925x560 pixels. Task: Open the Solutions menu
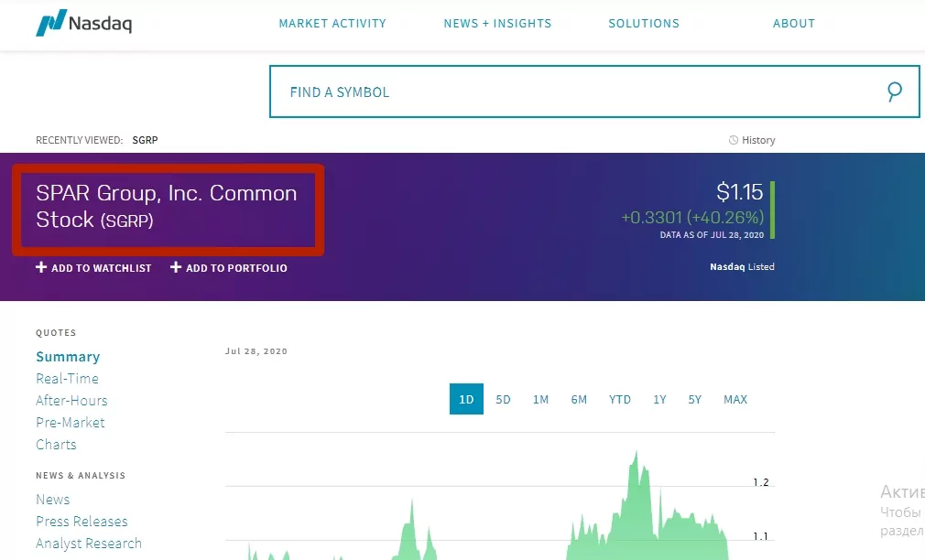click(x=644, y=24)
